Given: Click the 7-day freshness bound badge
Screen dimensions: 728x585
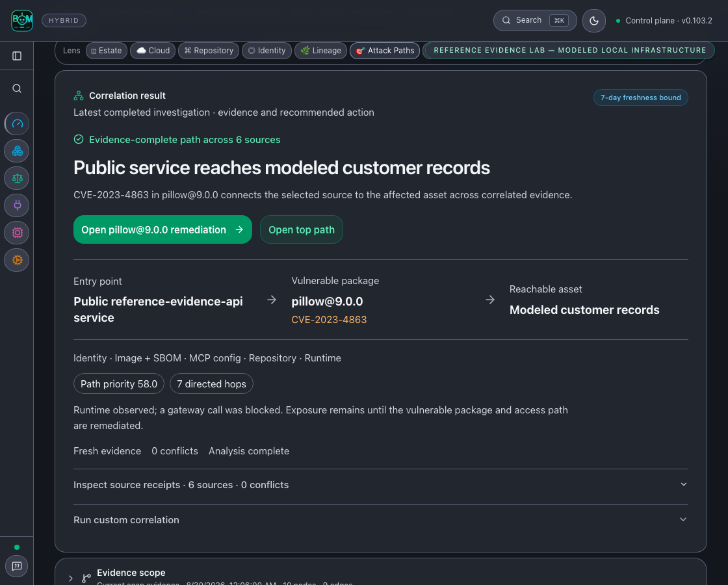Looking at the screenshot, I should tap(641, 97).
